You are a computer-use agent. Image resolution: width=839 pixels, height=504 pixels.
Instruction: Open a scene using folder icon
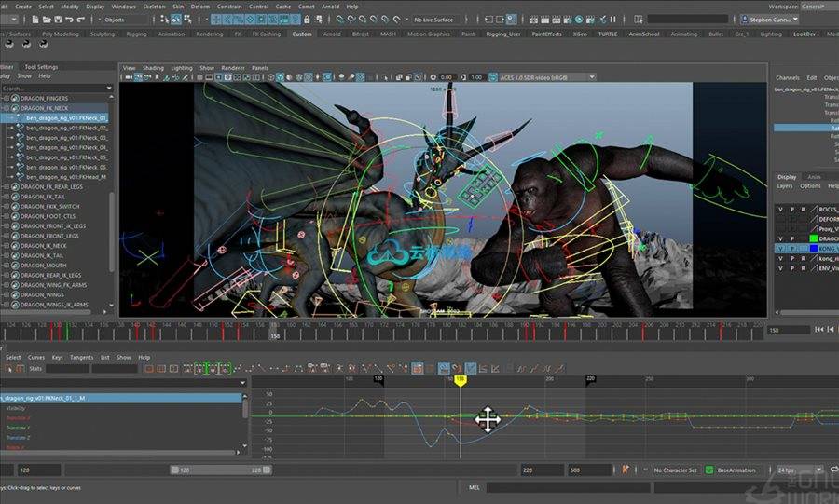tap(47, 20)
